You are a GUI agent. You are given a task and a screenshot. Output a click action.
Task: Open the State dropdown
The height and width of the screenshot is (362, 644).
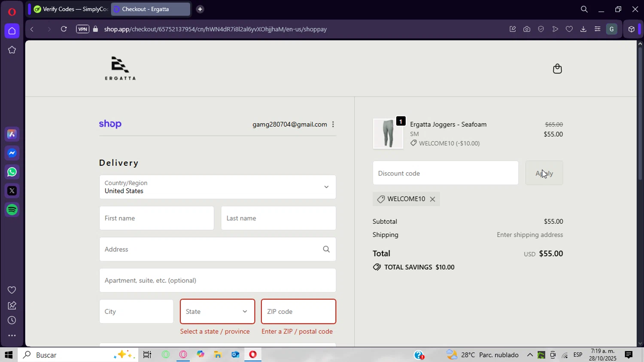pos(218,312)
